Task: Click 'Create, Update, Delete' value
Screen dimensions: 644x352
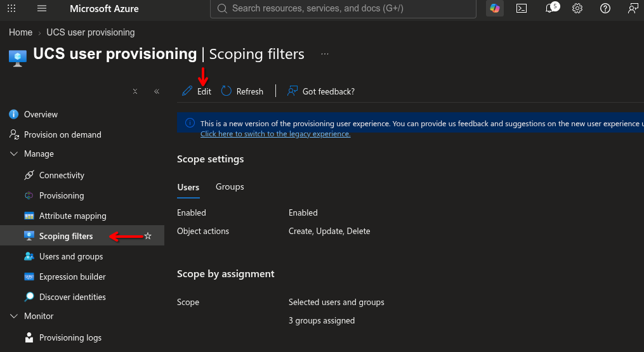Action: click(x=329, y=231)
